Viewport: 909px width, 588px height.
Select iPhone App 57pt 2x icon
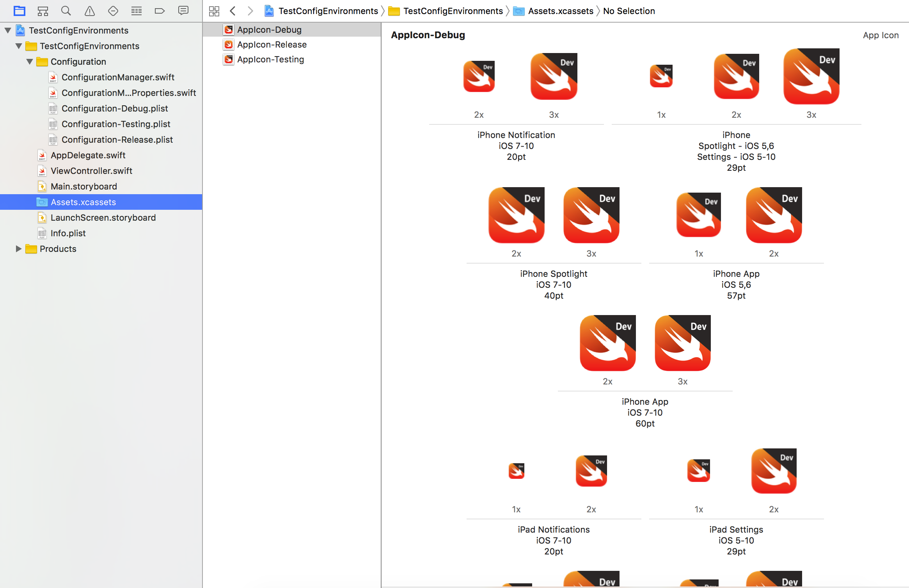pos(774,215)
